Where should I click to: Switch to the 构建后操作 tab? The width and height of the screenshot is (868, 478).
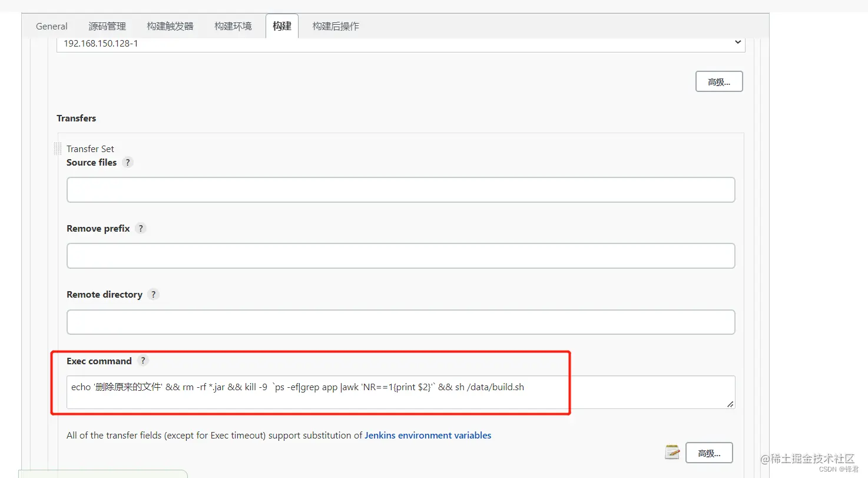pyautogui.click(x=336, y=26)
